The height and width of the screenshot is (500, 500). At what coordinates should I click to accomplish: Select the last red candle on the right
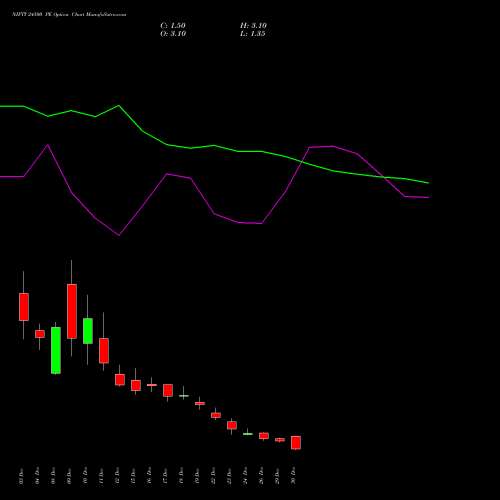point(296,442)
